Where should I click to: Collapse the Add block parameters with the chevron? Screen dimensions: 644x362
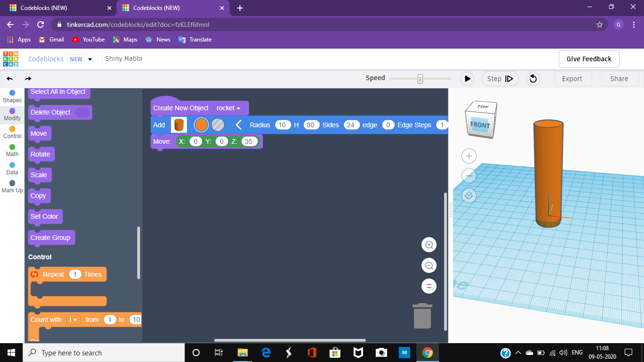239,124
